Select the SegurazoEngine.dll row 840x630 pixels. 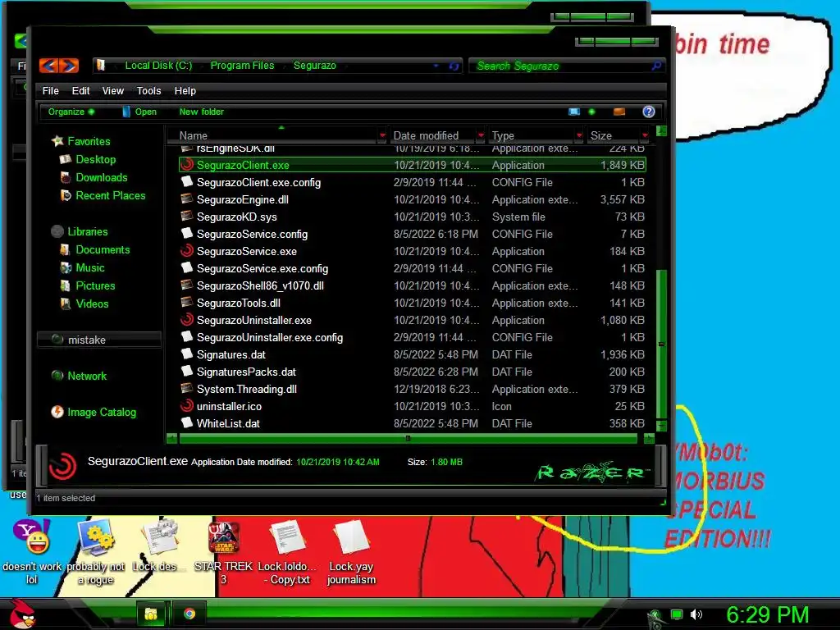click(413, 199)
